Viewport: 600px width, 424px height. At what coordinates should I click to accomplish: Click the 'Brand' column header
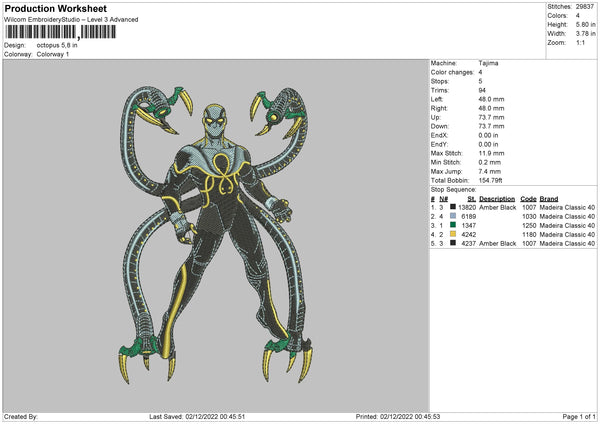click(x=549, y=199)
